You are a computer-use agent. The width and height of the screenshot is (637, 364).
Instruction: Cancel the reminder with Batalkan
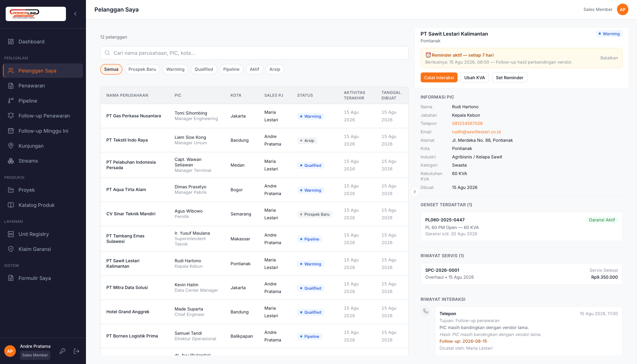click(609, 58)
